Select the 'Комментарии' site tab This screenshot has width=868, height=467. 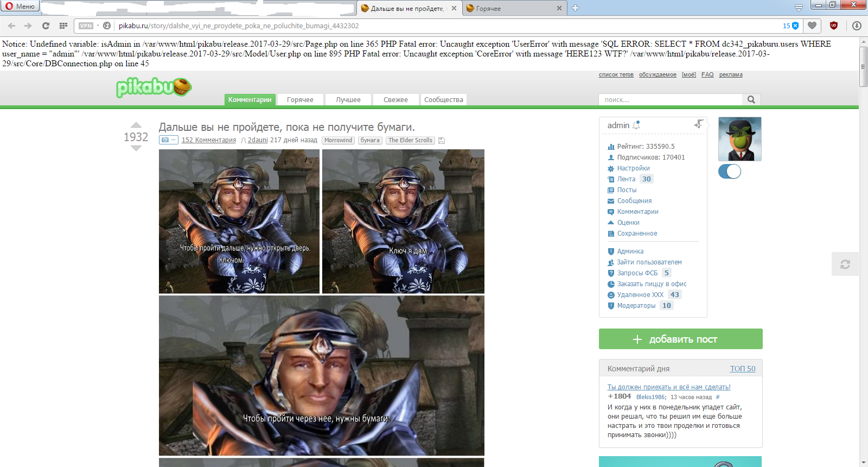tap(250, 99)
